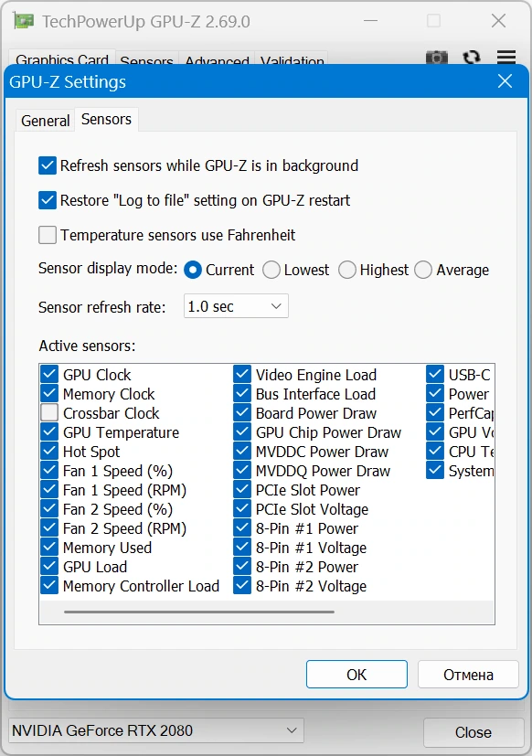The width and height of the screenshot is (532, 756).
Task: Select Average sensor display mode
Action: (x=423, y=270)
